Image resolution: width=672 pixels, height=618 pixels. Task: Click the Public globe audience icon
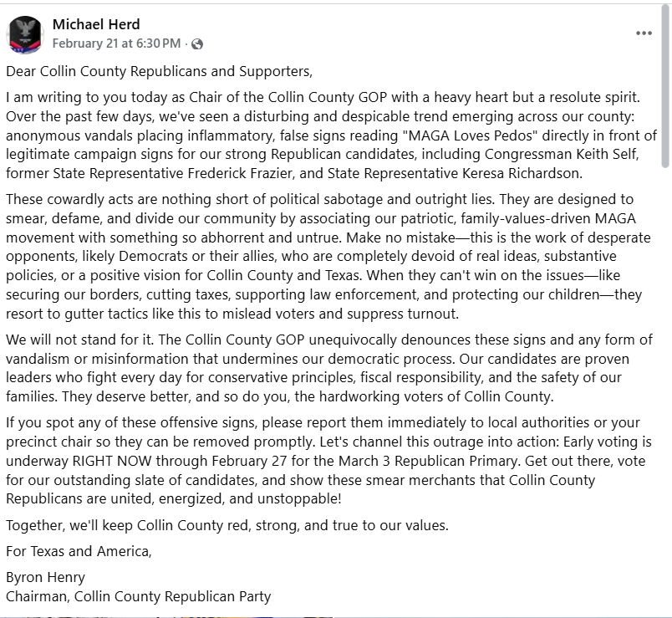[x=197, y=43]
